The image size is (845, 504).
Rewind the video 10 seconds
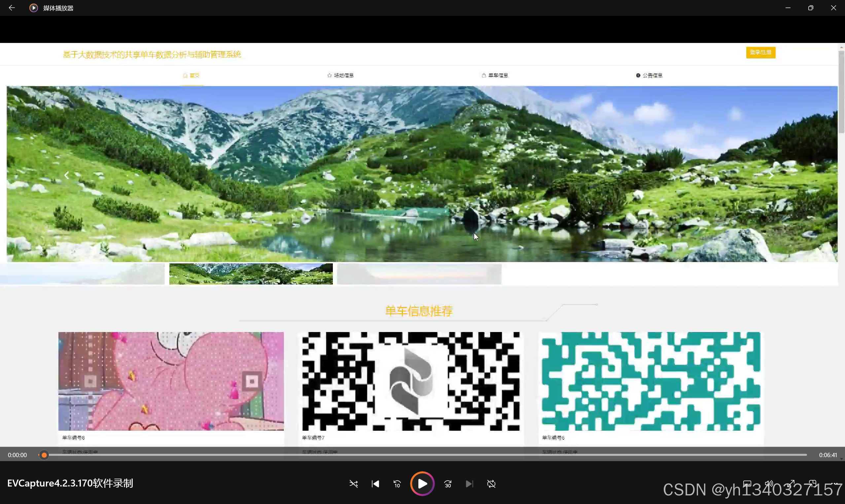coord(397,484)
